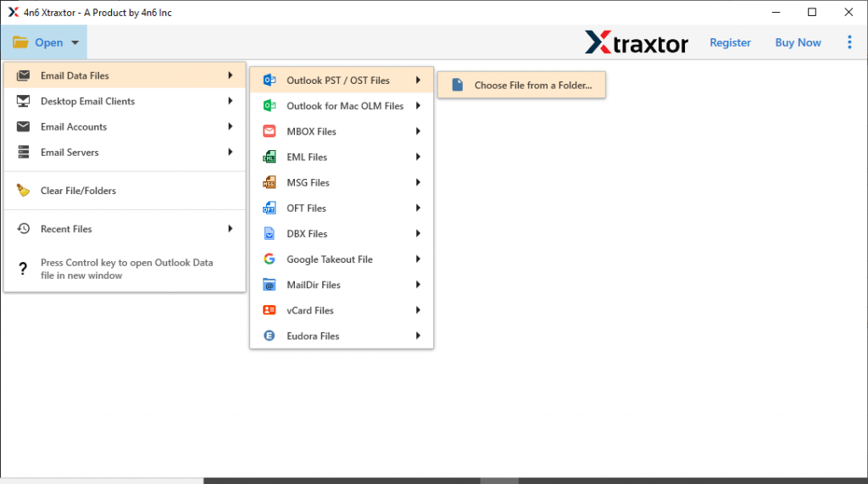
Task: Click the 4n6 Xtraxtor title bar icon
Action: pyautogui.click(x=14, y=12)
